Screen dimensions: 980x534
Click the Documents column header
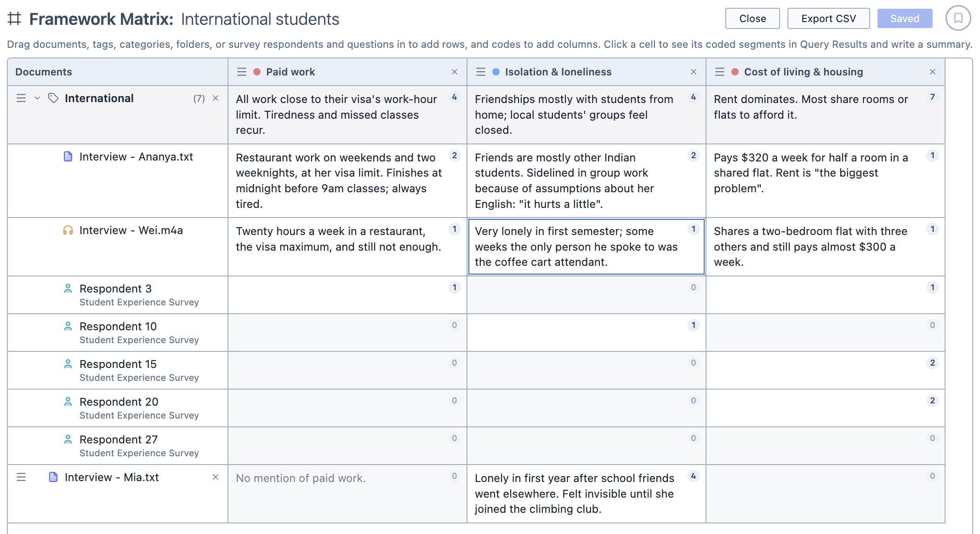tap(118, 72)
